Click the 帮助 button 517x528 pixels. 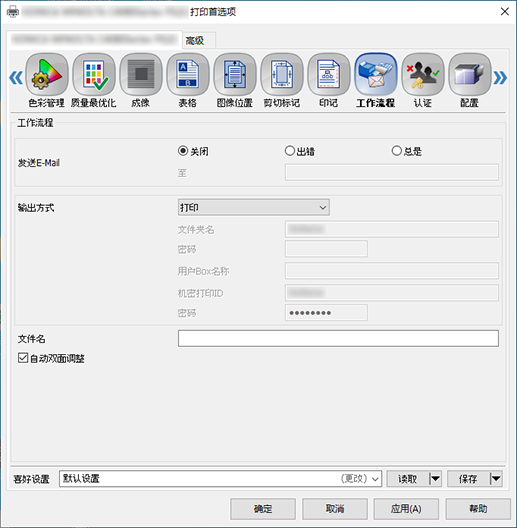[x=478, y=509]
